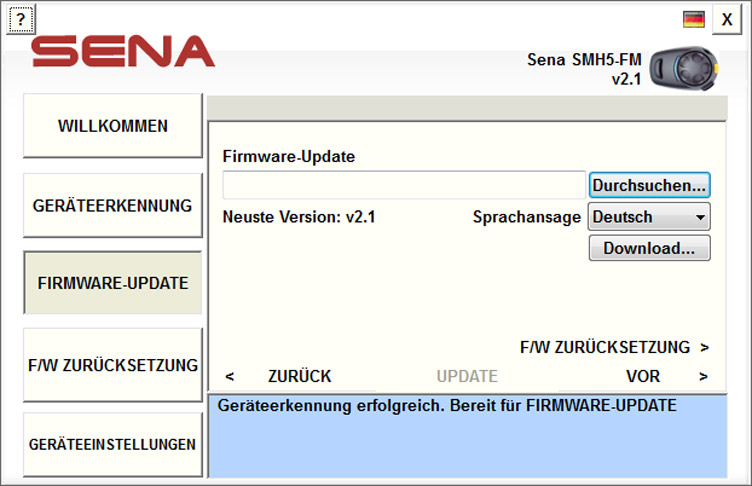Click the 'Geräteerkennung erfolgreich' status message
752x486 pixels.
pyautogui.click(x=447, y=405)
